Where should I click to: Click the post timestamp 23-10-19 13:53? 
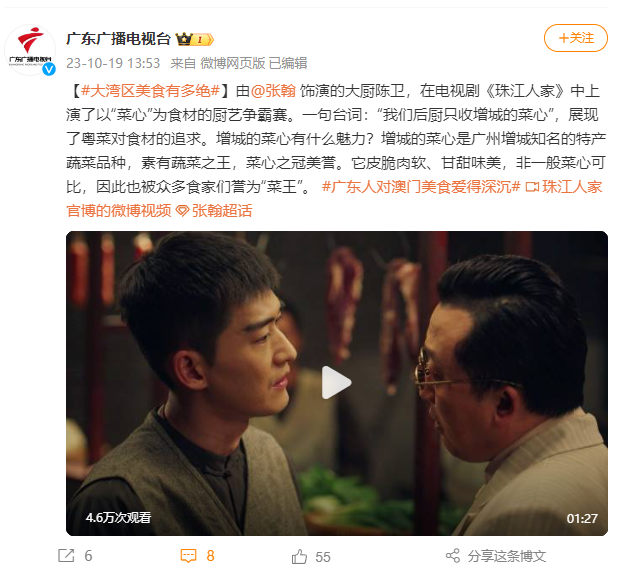113,63
